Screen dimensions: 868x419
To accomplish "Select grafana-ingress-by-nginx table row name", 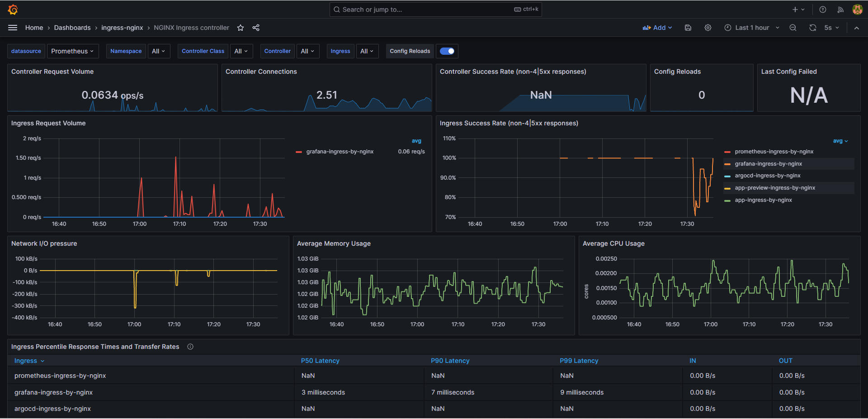I will point(53,392).
